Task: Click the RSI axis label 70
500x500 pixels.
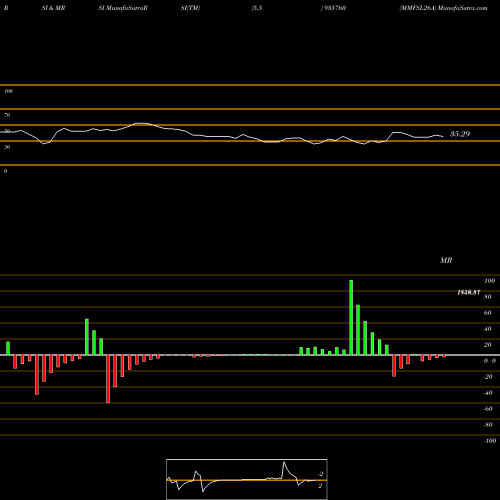Action: pyautogui.click(x=7, y=115)
